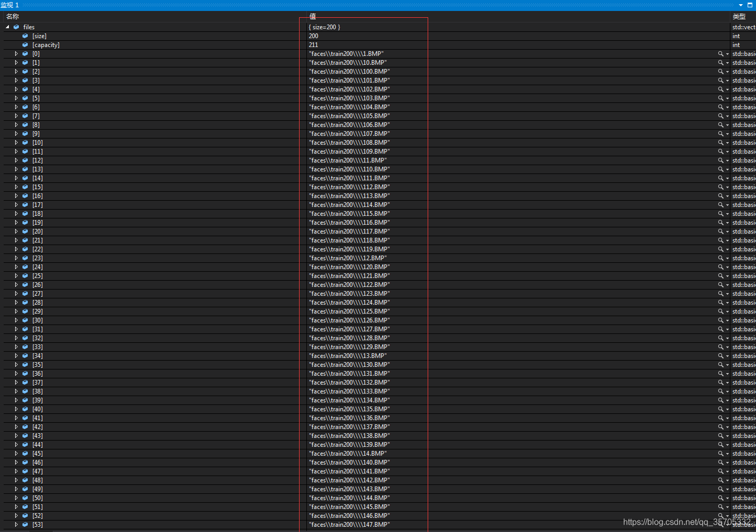The image size is (756, 532).
Task: Click the value 211 for [capacity]
Action: 313,45
